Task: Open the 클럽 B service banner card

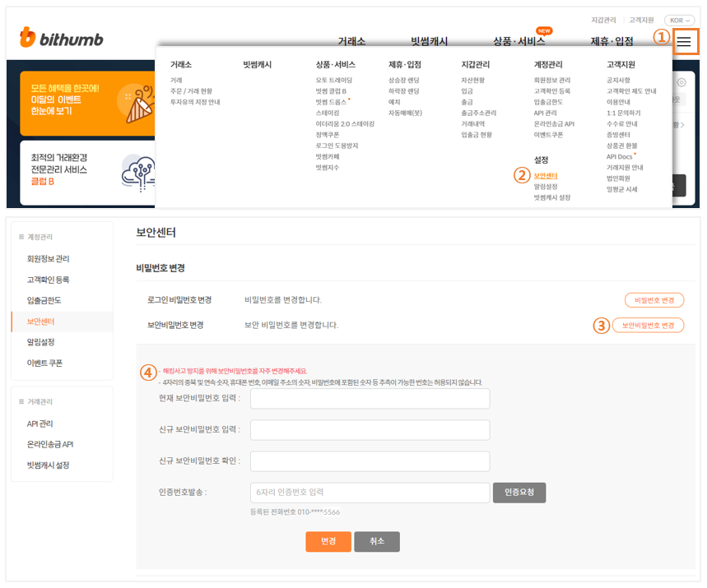Action: (x=87, y=173)
